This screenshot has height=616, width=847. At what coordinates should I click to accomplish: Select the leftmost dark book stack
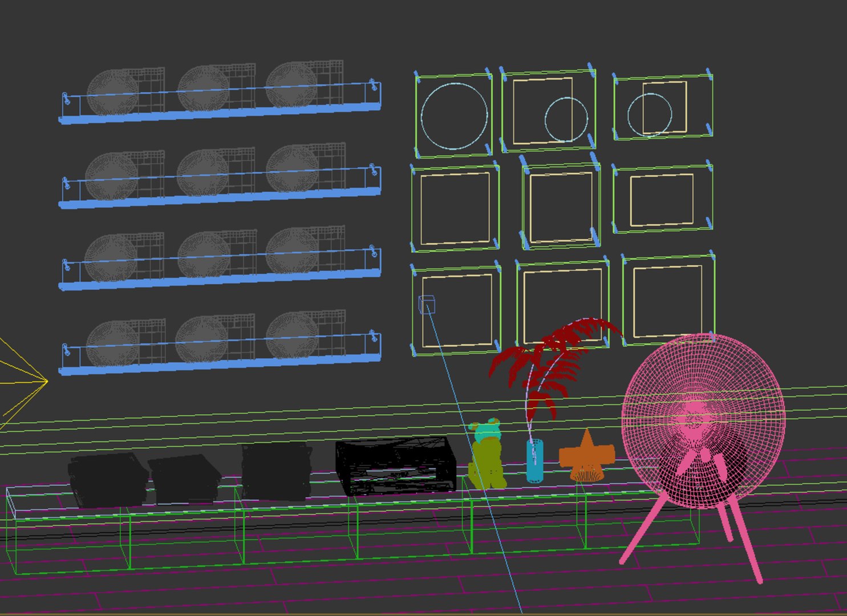(108, 479)
